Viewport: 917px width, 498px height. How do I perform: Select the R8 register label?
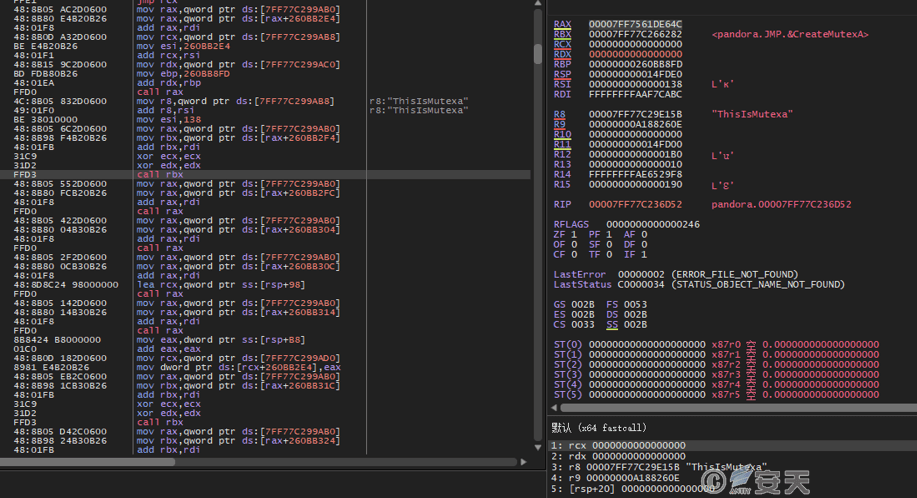click(561, 114)
